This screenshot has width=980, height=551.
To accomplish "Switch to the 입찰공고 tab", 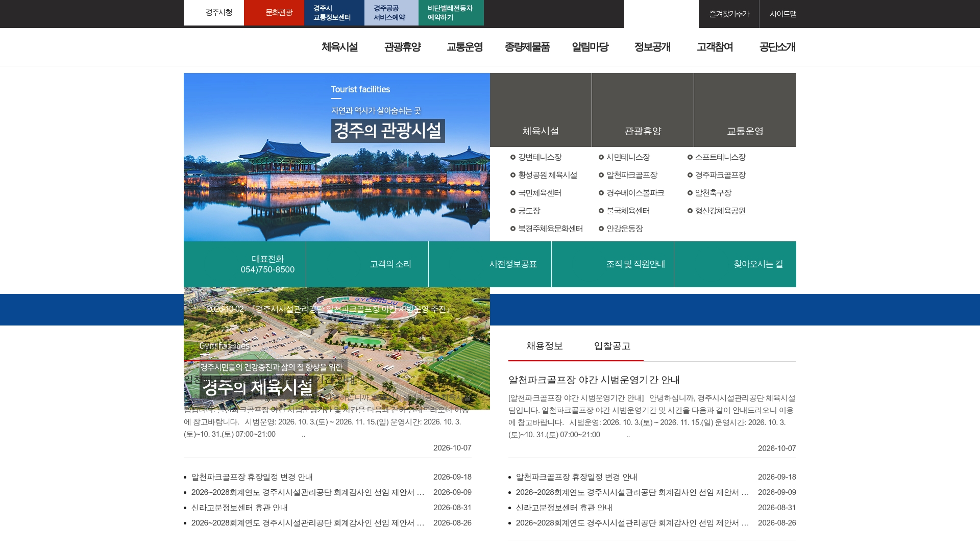I will pos(612,346).
